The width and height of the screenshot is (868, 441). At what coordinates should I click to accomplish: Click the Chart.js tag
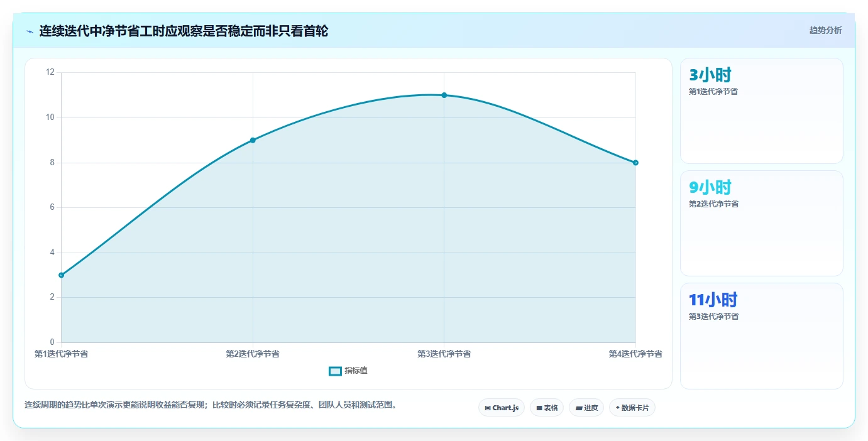click(x=501, y=408)
